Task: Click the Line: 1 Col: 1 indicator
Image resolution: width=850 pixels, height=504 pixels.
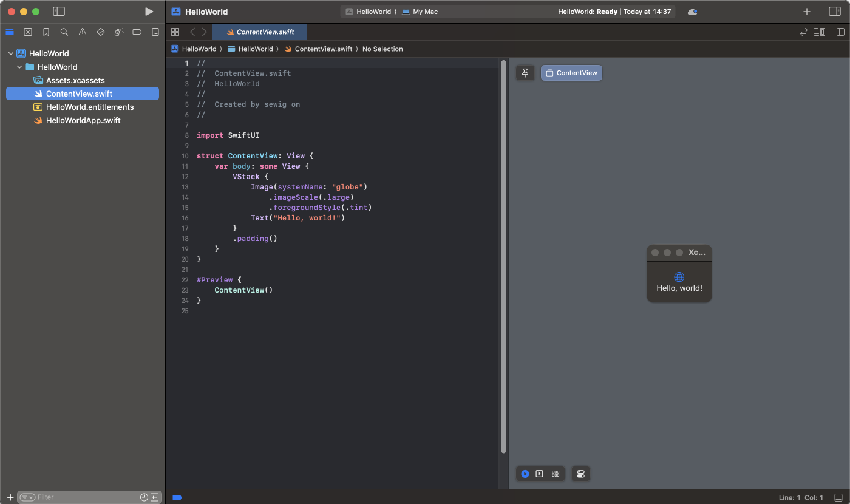Action: (x=801, y=498)
